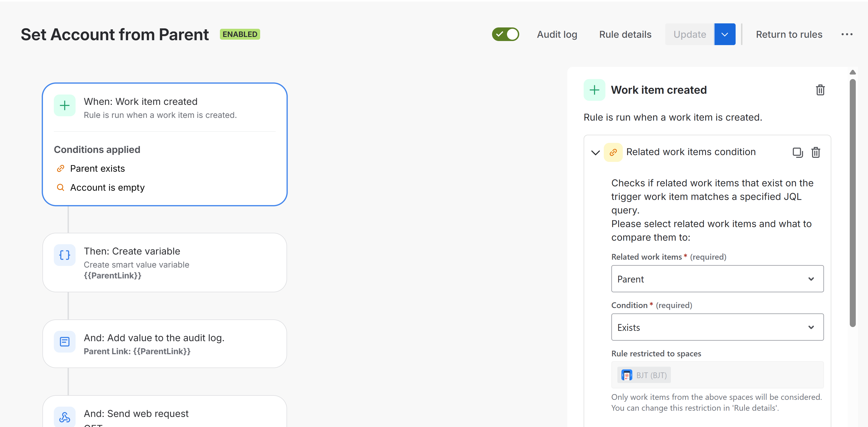868x427 pixels.
Task: Delete the Related work items condition
Action: 816,152
